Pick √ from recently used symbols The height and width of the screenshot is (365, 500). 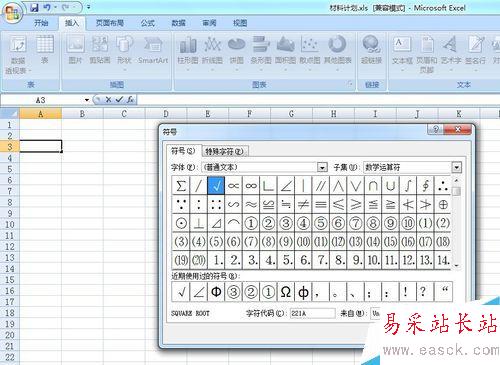tap(181, 292)
